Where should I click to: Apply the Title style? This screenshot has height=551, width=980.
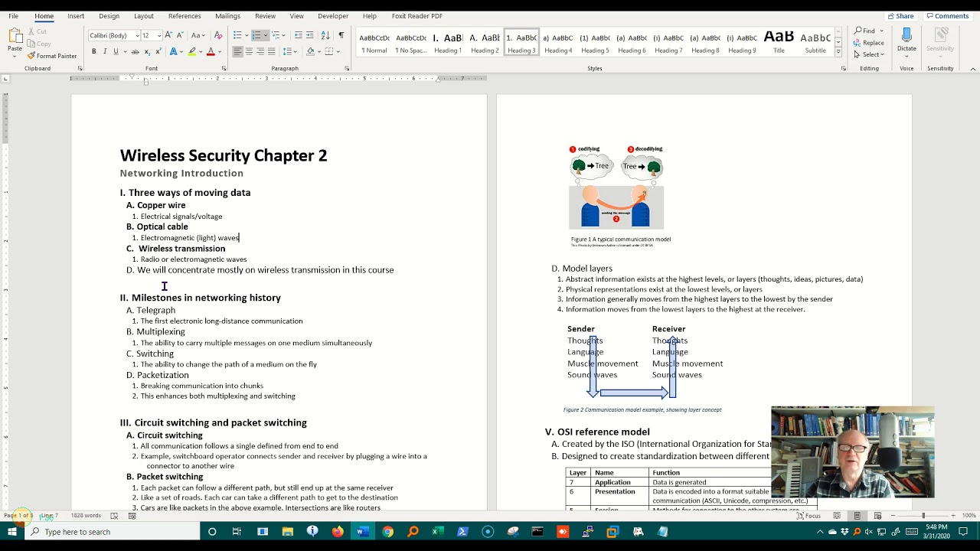point(779,43)
